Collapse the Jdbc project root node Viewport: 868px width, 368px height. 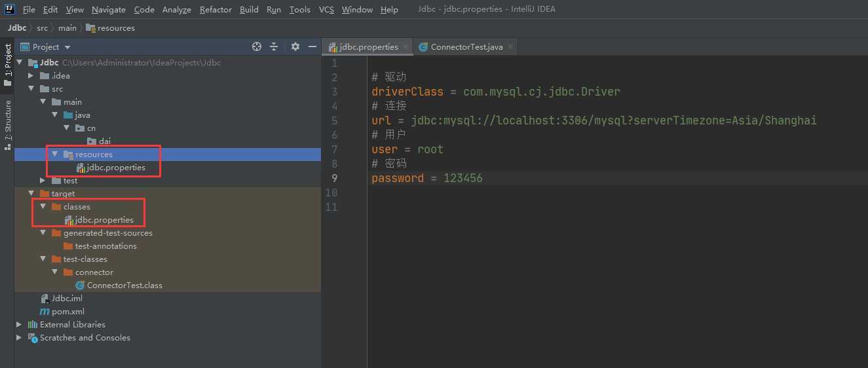click(19, 63)
